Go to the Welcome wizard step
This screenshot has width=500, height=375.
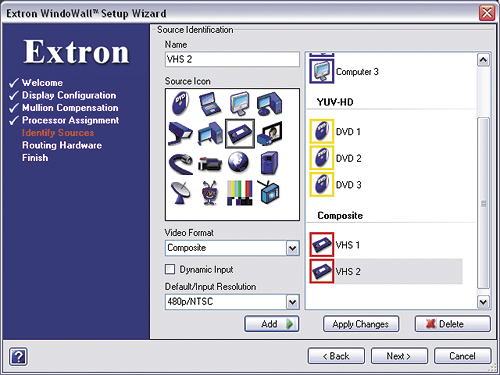pos(42,83)
